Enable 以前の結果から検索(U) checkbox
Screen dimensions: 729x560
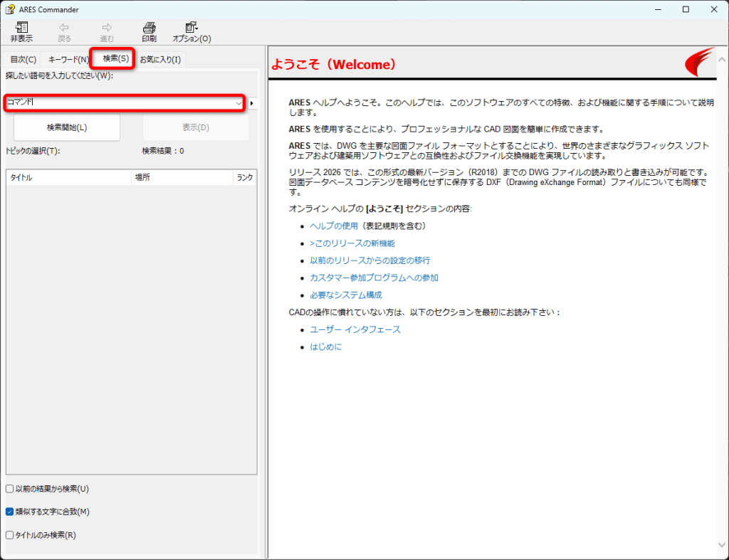pyautogui.click(x=9, y=489)
